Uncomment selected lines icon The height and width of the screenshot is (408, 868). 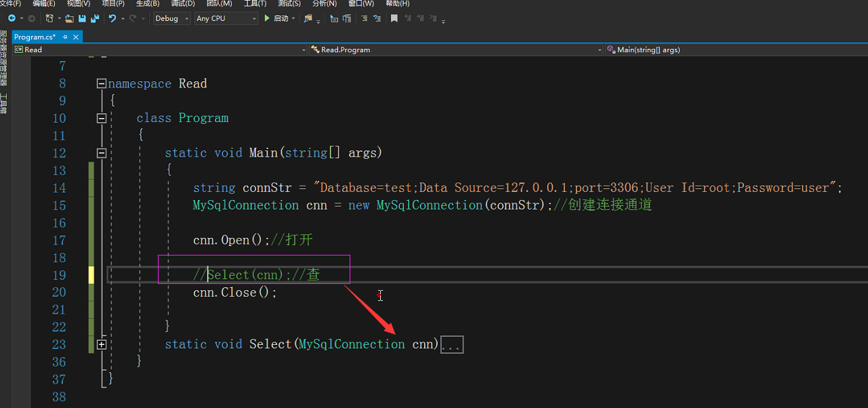pyautogui.click(x=377, y=18)
